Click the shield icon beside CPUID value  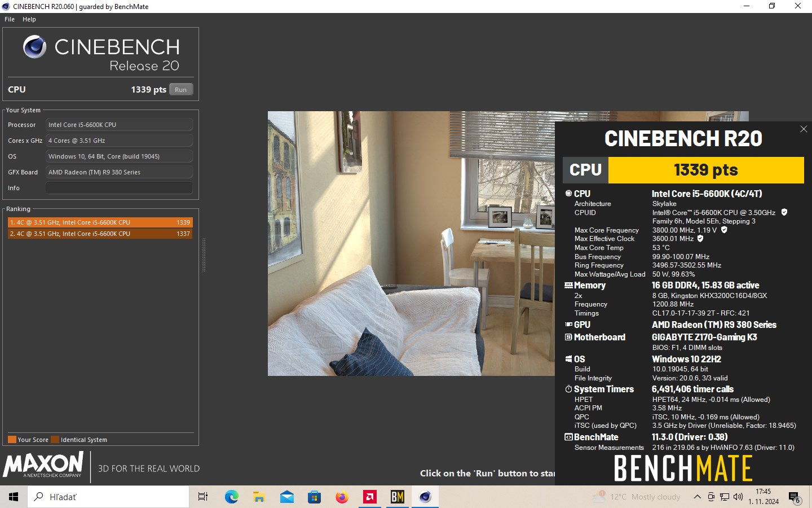click(x=784, y=212)
